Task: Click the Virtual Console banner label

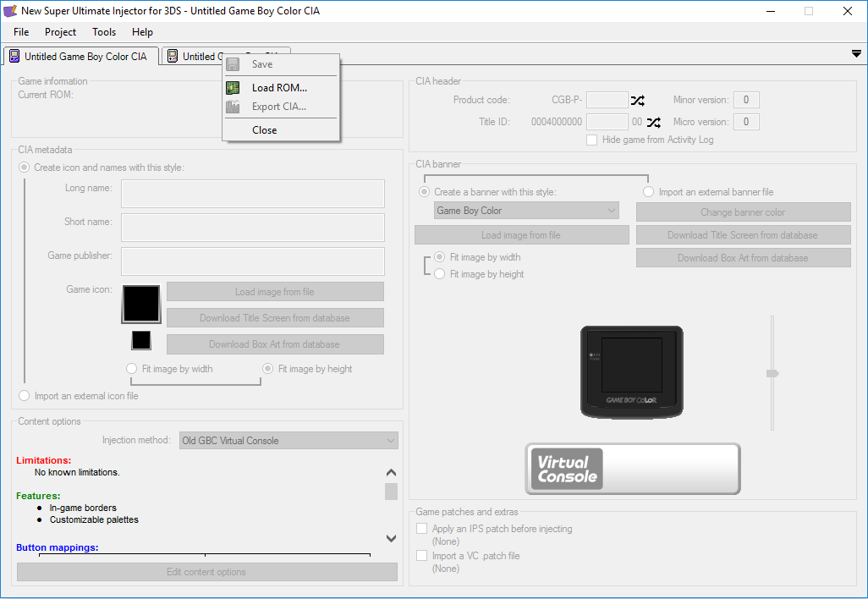Action: point(633,469)
